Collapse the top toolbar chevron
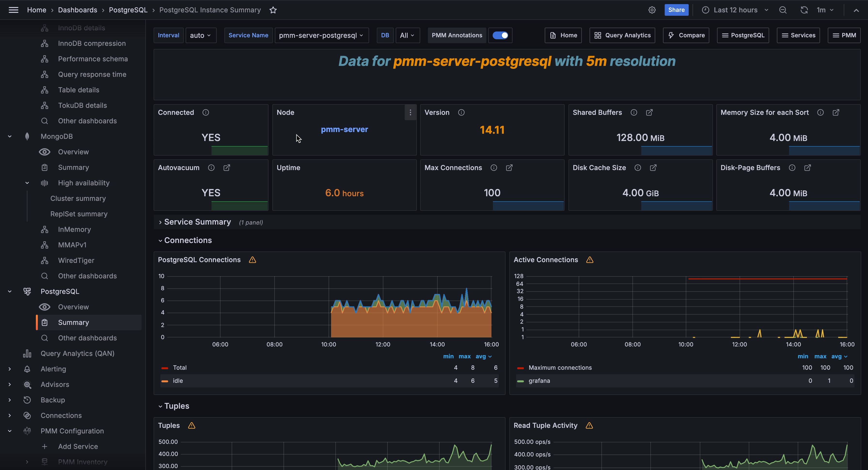The width and height of the screenshot is (868, 470). pos(856,10)
